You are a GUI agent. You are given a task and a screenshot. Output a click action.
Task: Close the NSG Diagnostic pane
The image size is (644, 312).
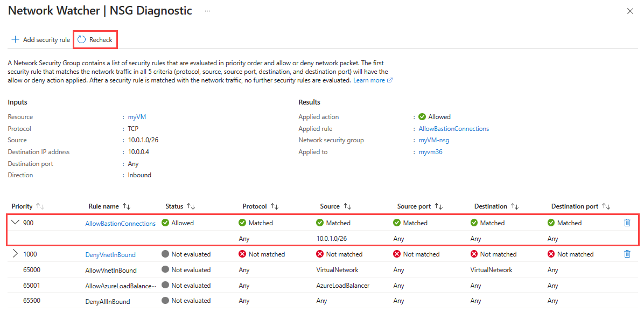[630, 11]
